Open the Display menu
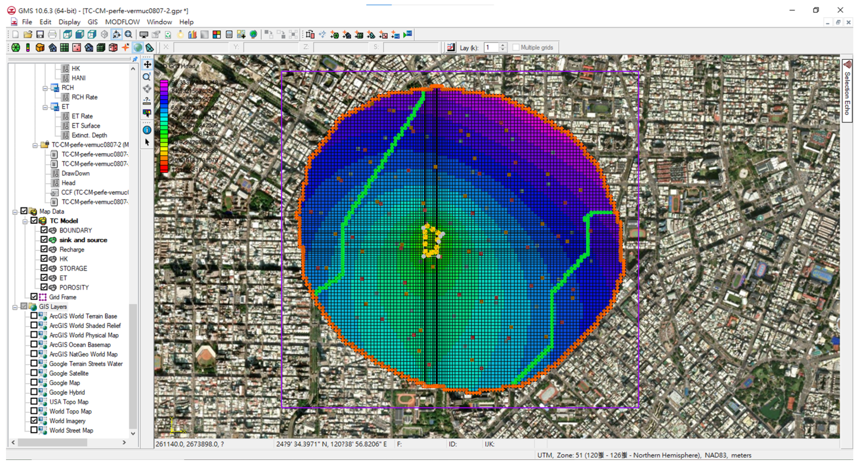 coord(69,22)
